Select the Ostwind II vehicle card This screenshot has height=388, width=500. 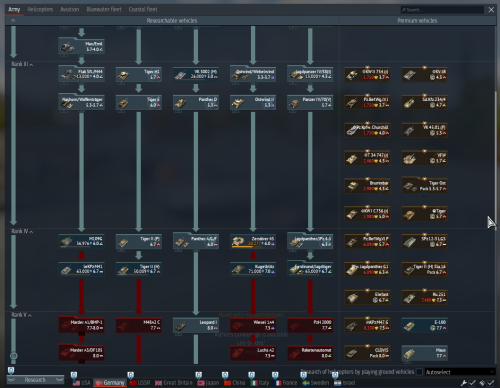(253, 102)
